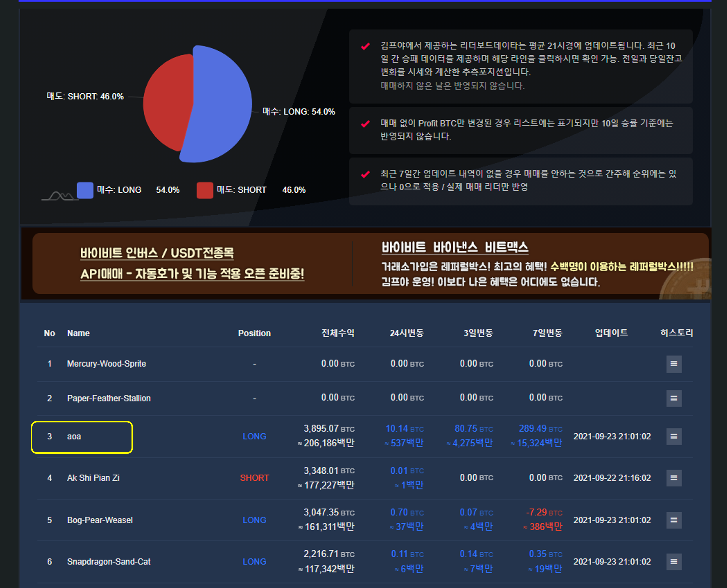Click the red SHORT pie chart slice

(168, 102)
